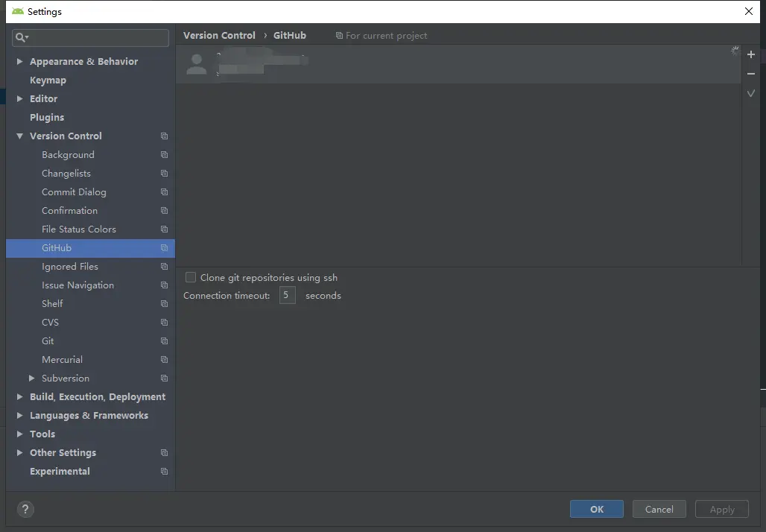Select the GitHub account row
This screenshot has height=532, width=766.
click(458, 65)
